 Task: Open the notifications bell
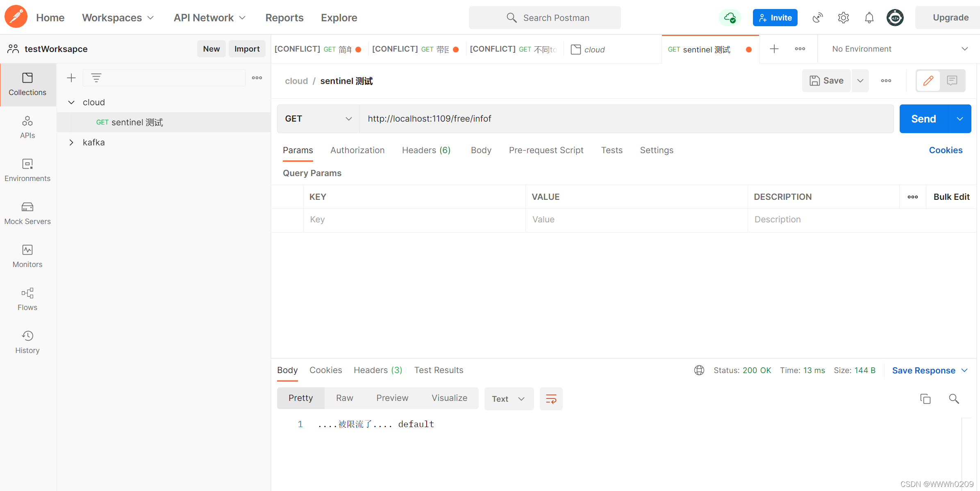click(869, 18)
